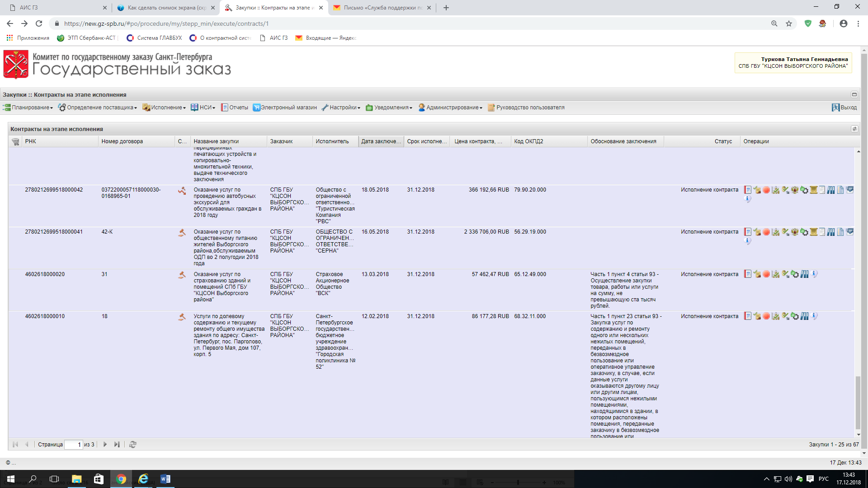This screenshot has width=868, height=488.
Task: Expand Определение поставщика menu
Action: (98, 108)
